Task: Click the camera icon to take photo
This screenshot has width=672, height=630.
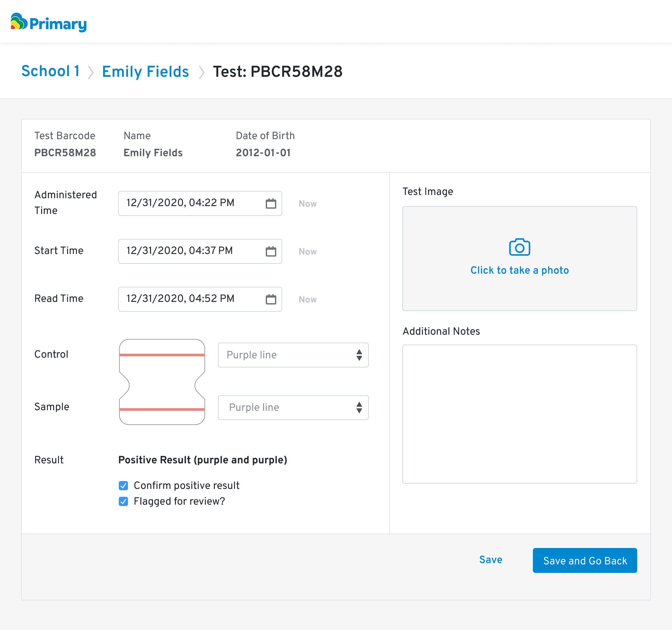Action: click(x=519, y=247)
